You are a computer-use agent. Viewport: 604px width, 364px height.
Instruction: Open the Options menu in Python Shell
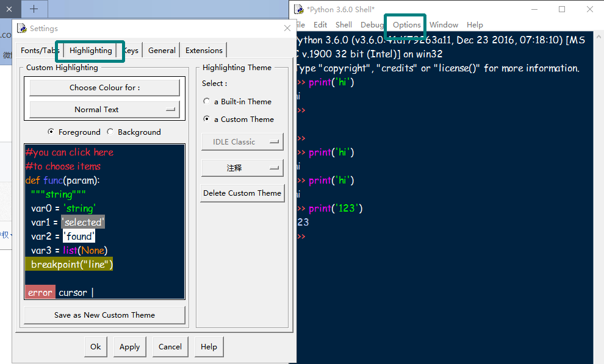point(407,25)
